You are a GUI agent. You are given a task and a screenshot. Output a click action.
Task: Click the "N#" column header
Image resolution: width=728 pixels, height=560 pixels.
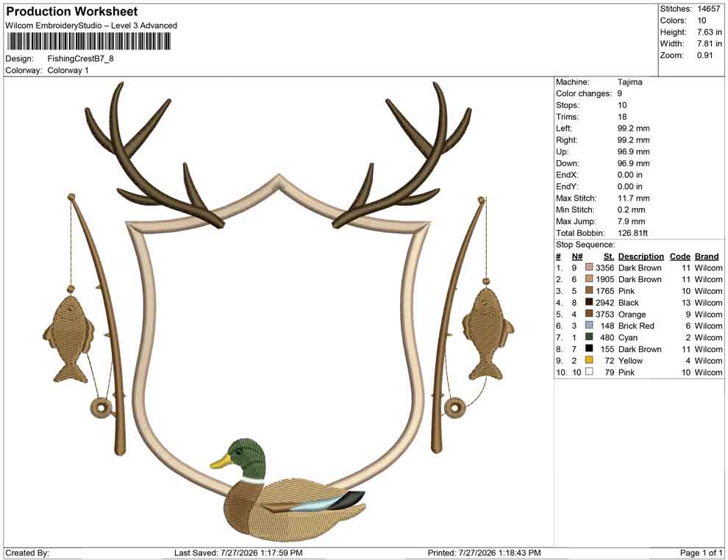click(x=577, y=256)
